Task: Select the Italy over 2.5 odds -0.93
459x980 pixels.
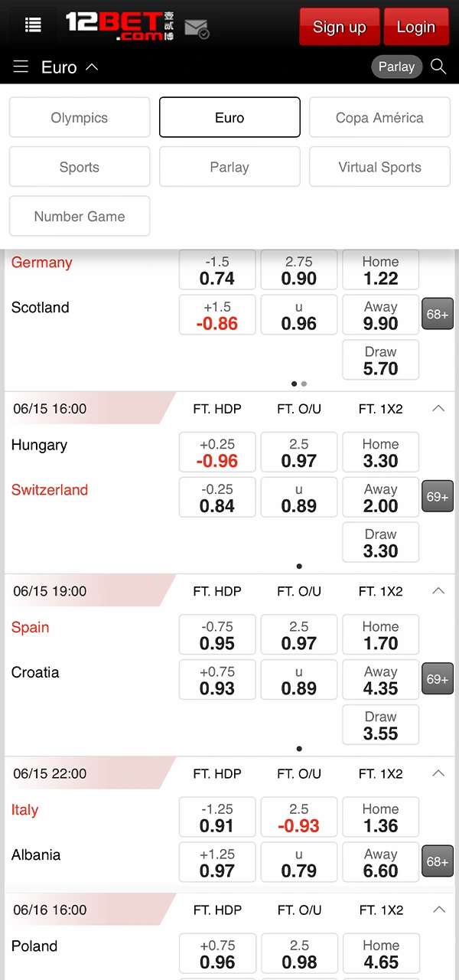Action: (x=298, y=817)
